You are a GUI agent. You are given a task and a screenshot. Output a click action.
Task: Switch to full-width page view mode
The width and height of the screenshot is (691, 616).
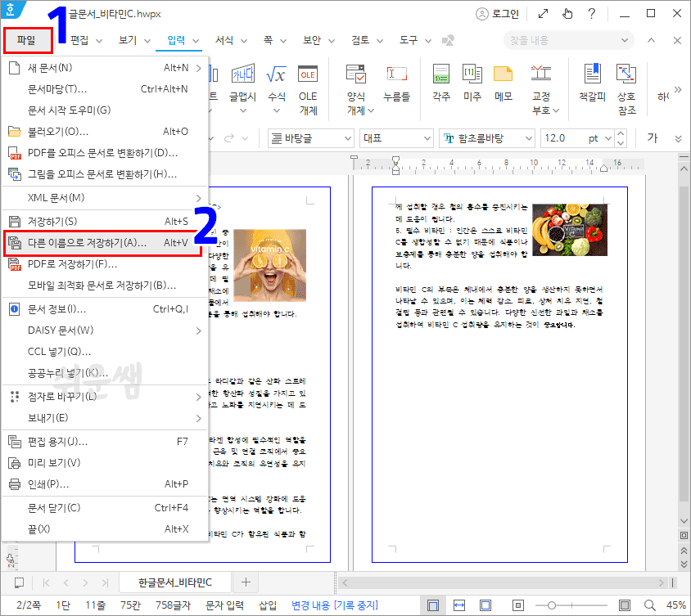coord(432,604)
